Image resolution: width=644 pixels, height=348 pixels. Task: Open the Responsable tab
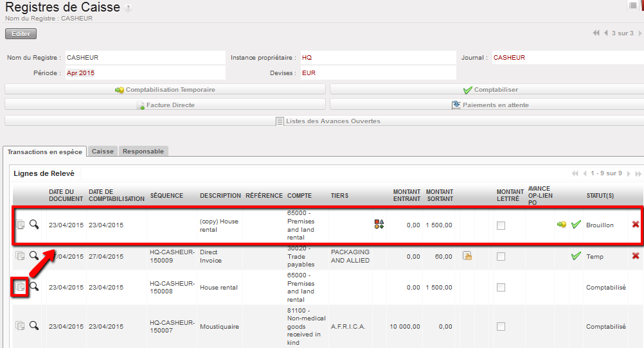click(x=143, y=152)
